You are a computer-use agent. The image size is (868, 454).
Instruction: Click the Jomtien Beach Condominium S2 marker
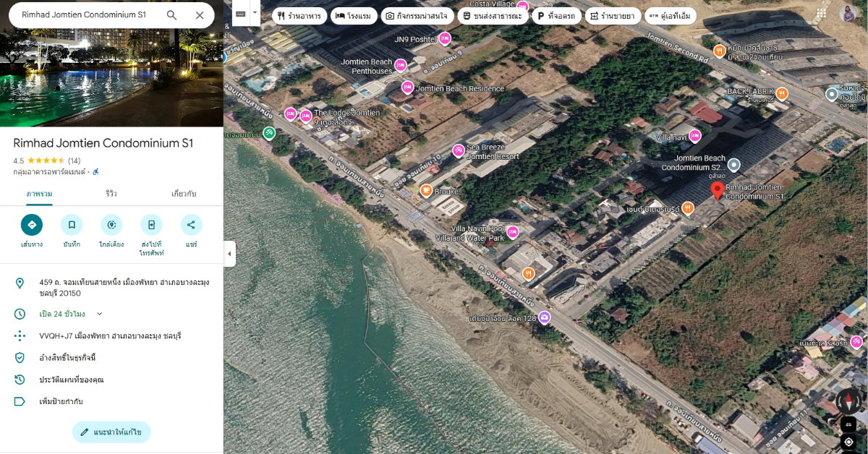(x=733, y=165)
